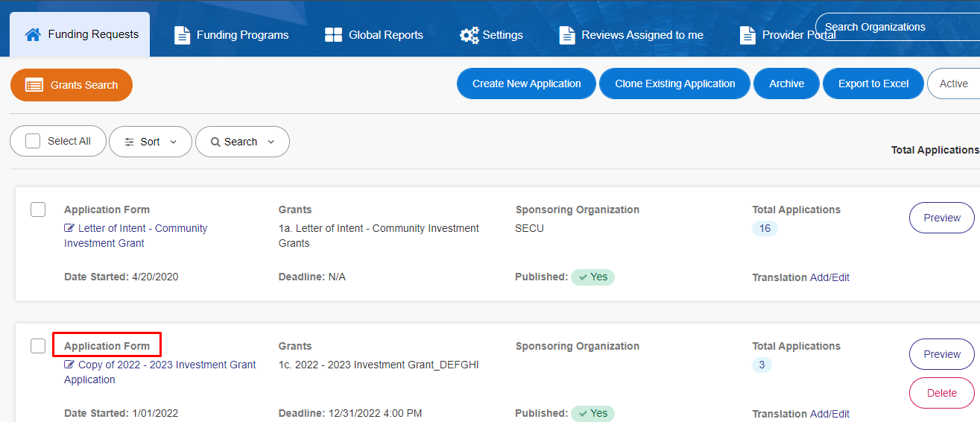Switch to Funding Programs tab
Image resolution: width=980 pixels, height=422 pixels.
tap(231, 35)
